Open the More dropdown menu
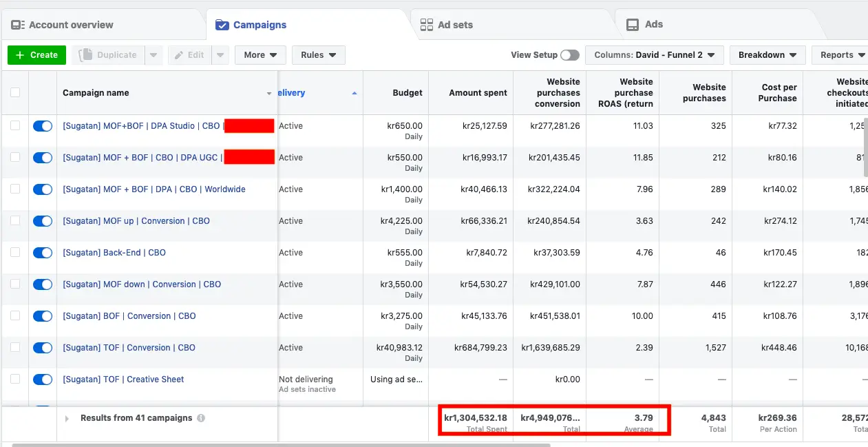Screen dimensions: 868x447 click(x=260, y=55)
